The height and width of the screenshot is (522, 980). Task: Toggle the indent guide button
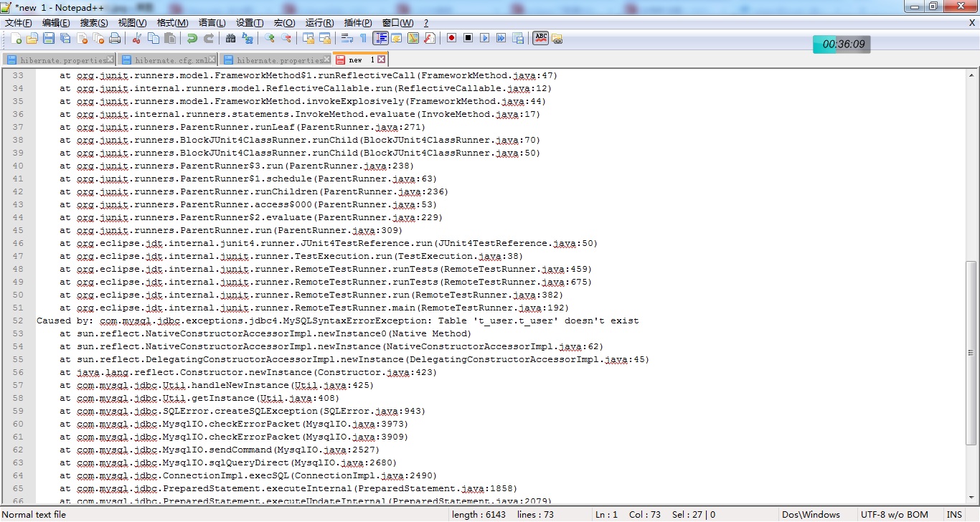(380, 38)
